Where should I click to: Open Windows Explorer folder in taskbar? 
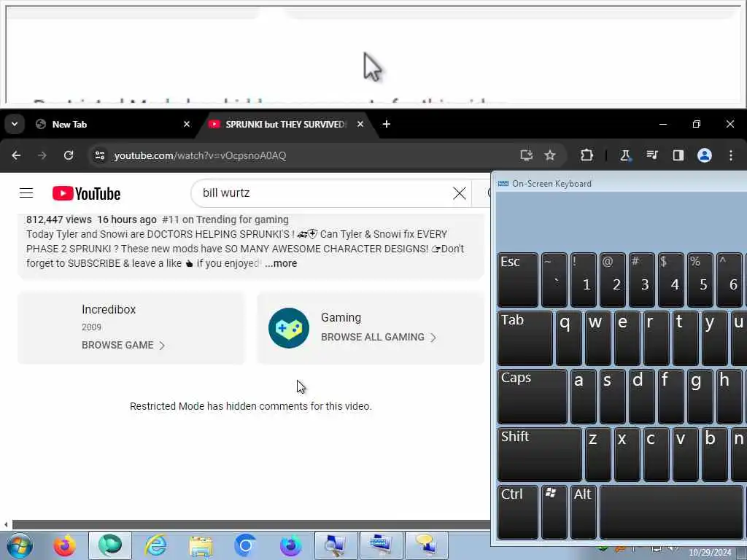[201, 545]
